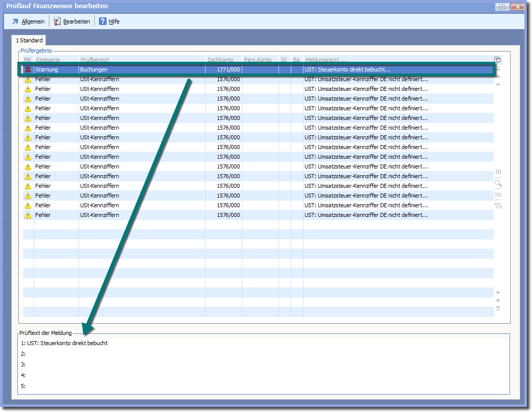Sort by the Prüfbereich column header

pos(95,60)
